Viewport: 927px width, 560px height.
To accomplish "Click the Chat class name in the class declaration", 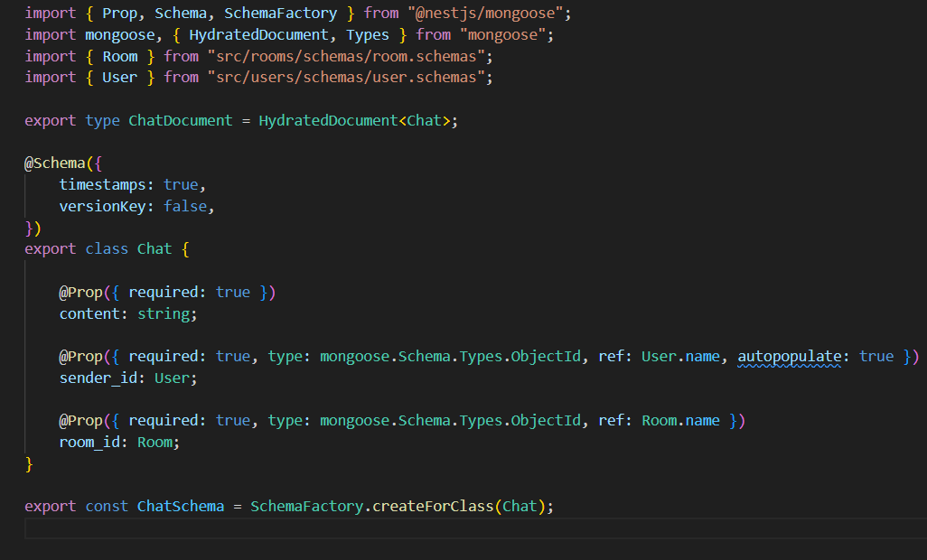I will pos(154,248).
